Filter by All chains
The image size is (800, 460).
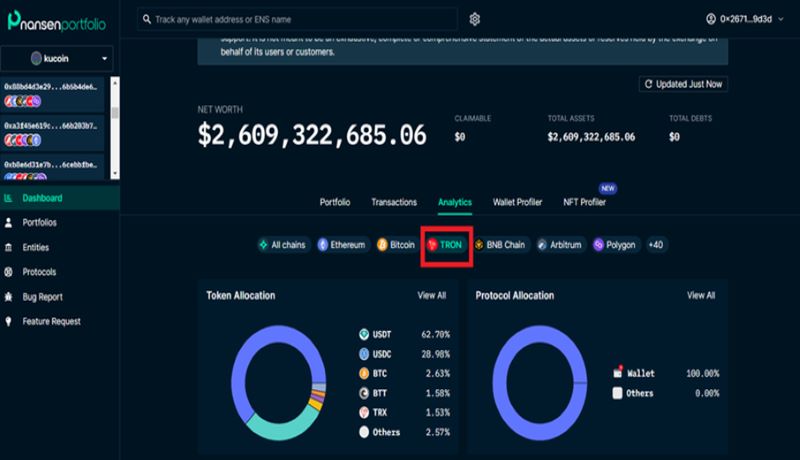pos(283,245)
